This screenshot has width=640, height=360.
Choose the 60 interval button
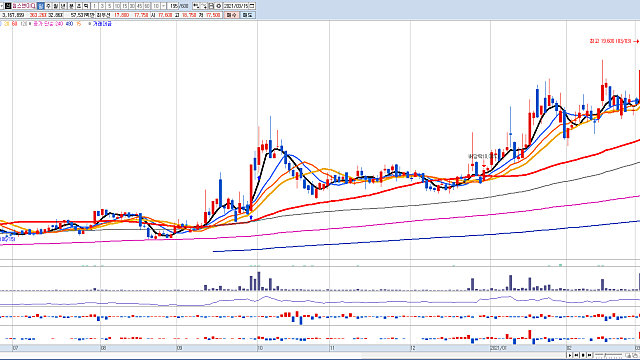pos(147,6)
